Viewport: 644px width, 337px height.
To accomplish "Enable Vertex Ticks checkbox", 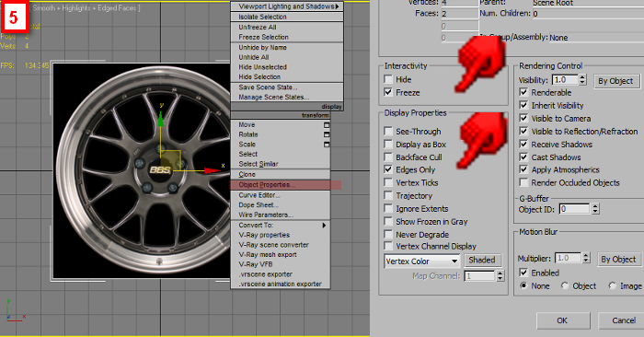I will click(x=388, y=182).
